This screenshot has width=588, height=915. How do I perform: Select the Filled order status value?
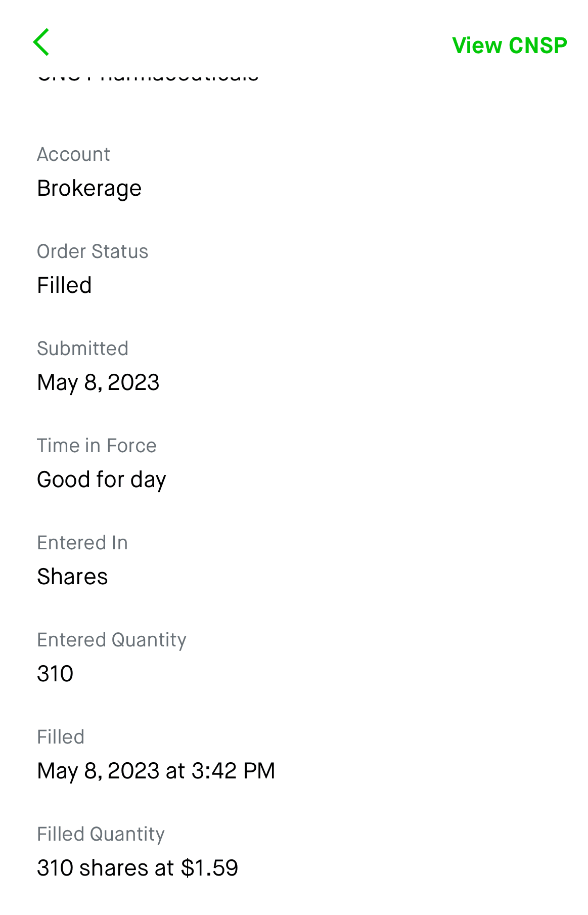64,286
